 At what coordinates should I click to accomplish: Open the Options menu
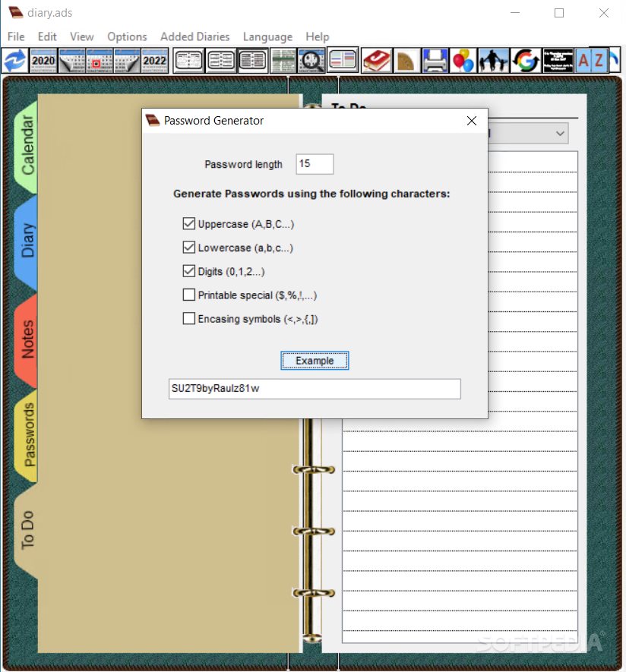point(127,36)
